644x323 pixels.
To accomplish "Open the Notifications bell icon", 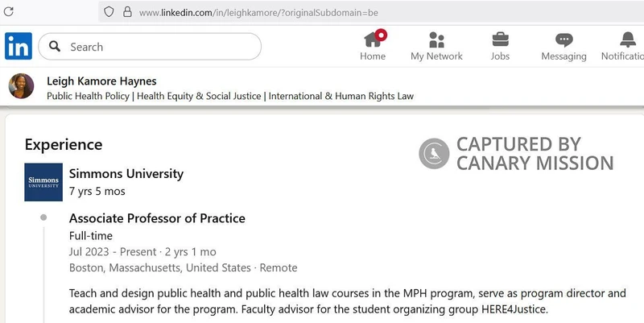I will click(628, 39).
